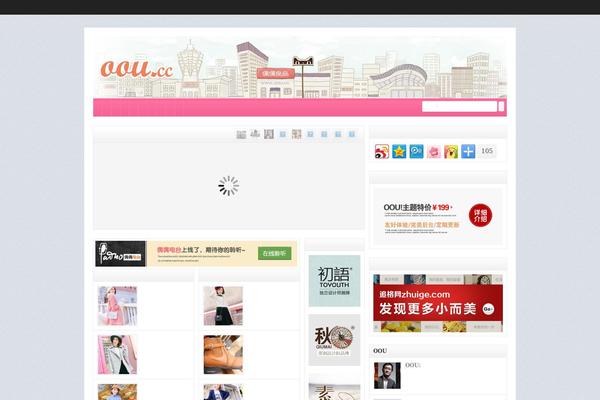Click the OOU heading in sidebar
Image resolution: width=600 pixels, height=400 pixels.
(380, 351)
